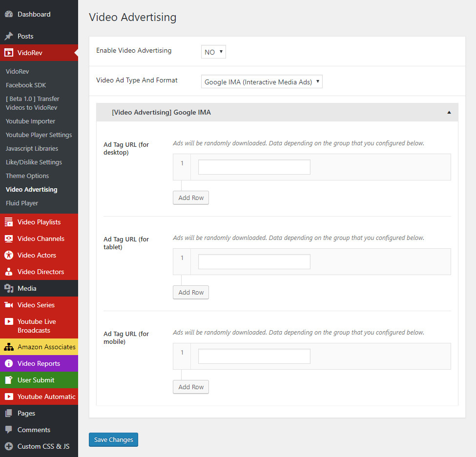Click the Dashboard gauge icon

point(9,15)
